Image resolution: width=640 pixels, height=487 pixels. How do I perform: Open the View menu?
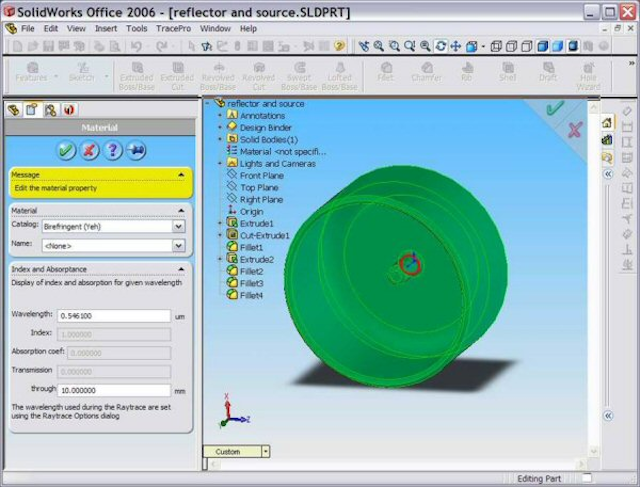76,29
